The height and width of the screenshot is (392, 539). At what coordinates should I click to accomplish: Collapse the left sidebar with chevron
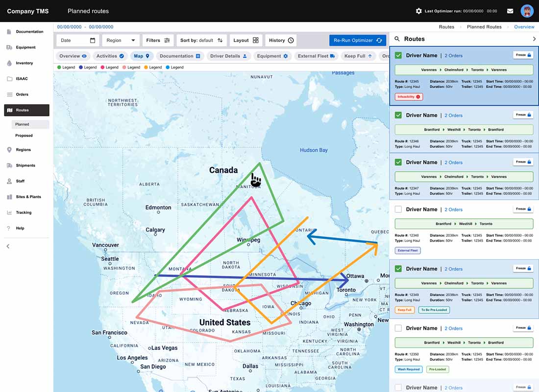pos(8,246)
